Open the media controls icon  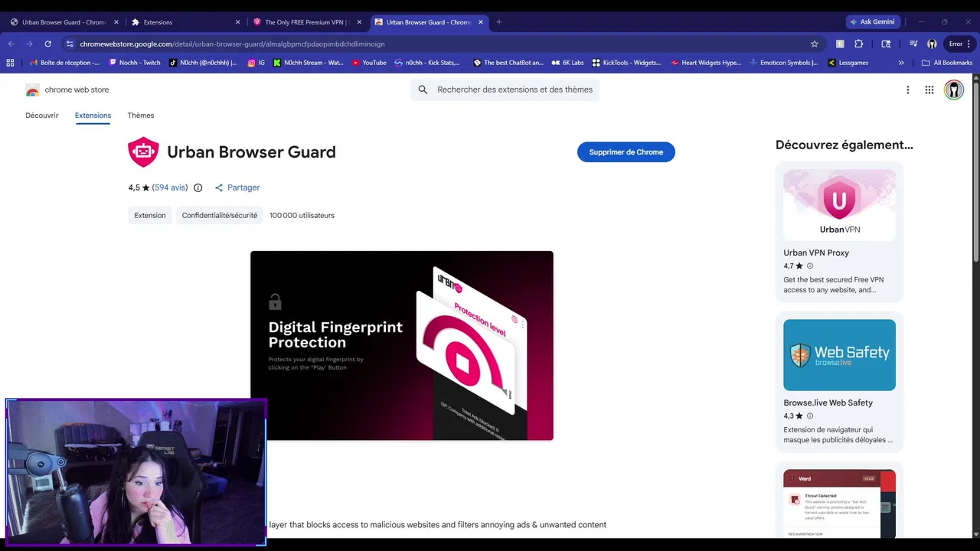pyautogui.click(x=913, y=44)
